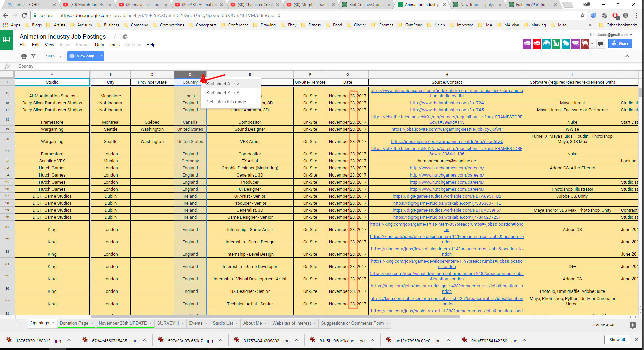Click the humanresources@scanline.de cell

447,161
